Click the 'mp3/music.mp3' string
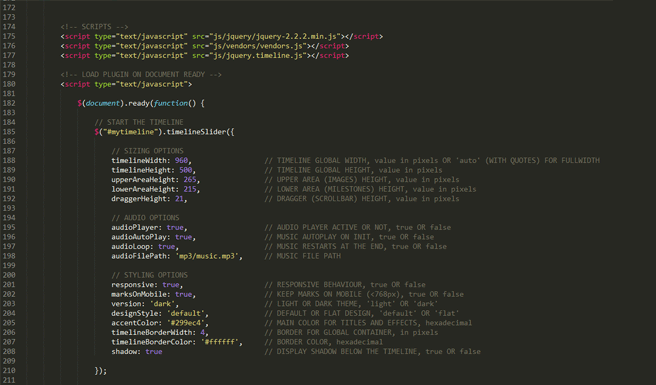This screenshot has width=656, height=385. tap(207, 256)
